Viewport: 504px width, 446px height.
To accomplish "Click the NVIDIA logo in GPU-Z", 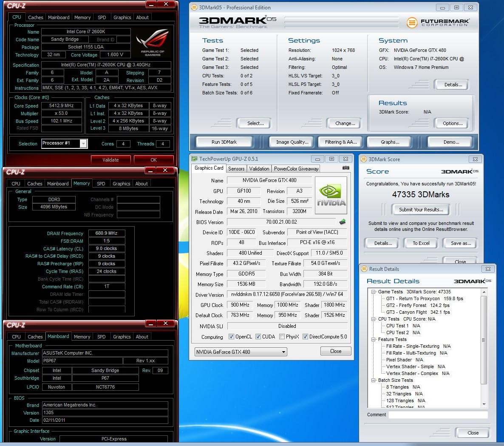I will [x=331, y=195].
